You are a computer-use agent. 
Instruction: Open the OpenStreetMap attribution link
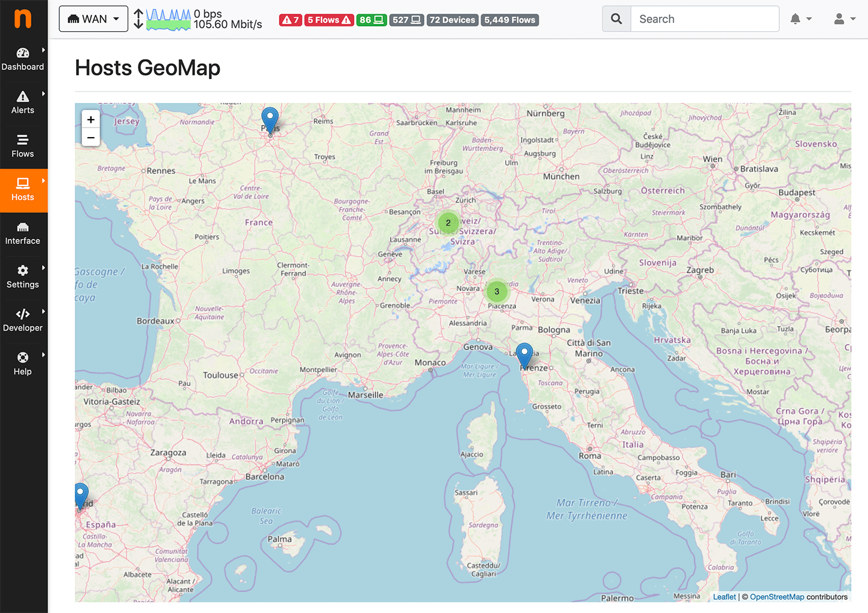click(x=776, y=597)
